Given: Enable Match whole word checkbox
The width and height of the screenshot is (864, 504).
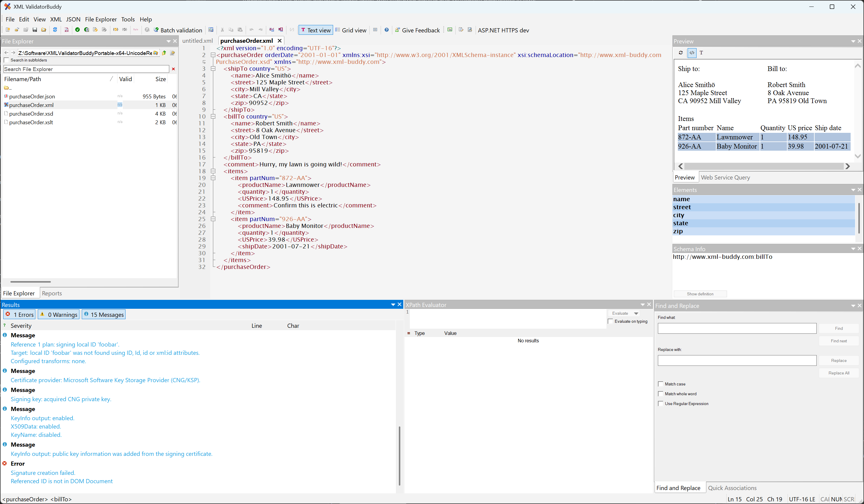Looking at the screenshot, I should coord(661,394).
